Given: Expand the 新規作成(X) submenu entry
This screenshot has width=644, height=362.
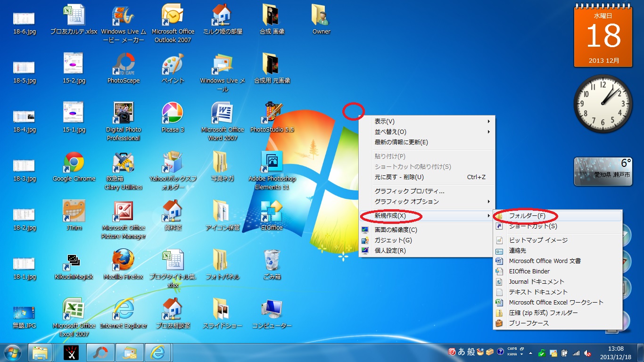Looking at the screenshot, I should tap(427, 216).
